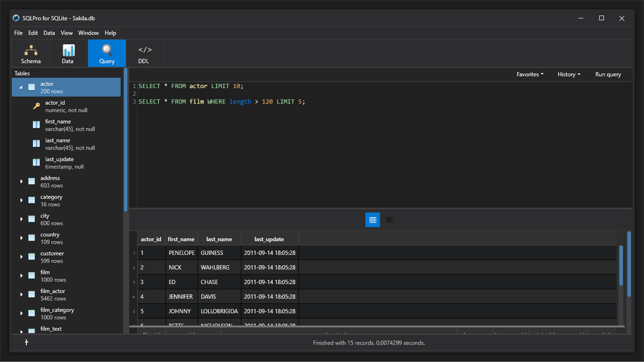Click the actor_id primary key icon

pyautogui.click(x=36, y=106)
